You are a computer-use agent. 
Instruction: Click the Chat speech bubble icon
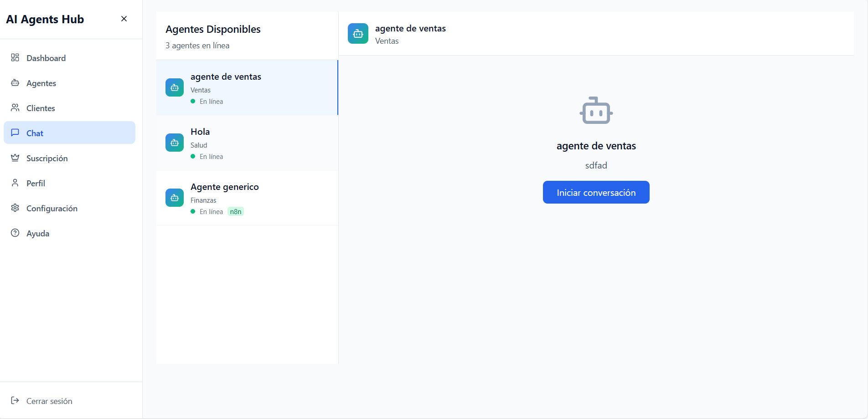(x=15, y=133)
